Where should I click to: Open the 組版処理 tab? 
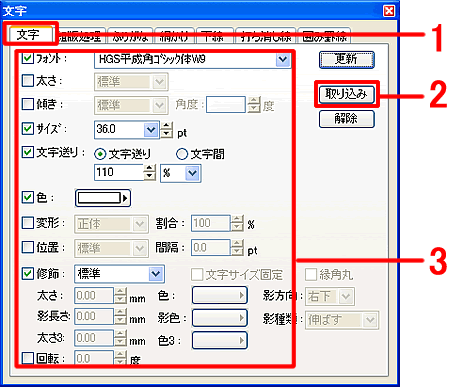[x=81, y=36]
